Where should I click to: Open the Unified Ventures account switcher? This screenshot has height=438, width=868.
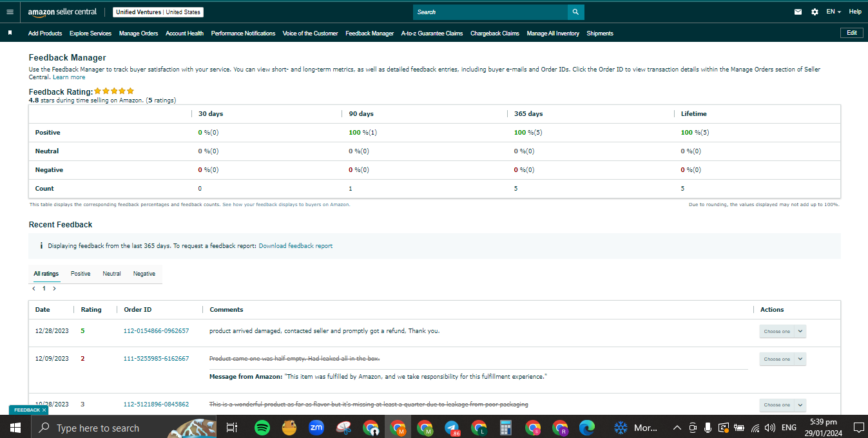(158, 12)
